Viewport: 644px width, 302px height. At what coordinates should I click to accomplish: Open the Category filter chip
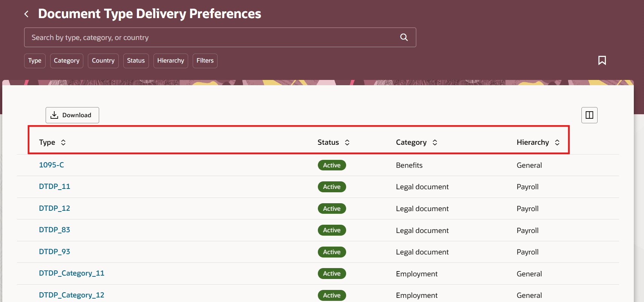pos(66,61)
